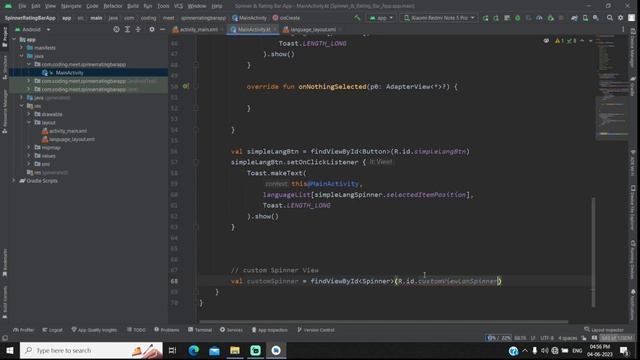Open Resource Manager side tab
The image size is (640, 360).
coord(4,112)
